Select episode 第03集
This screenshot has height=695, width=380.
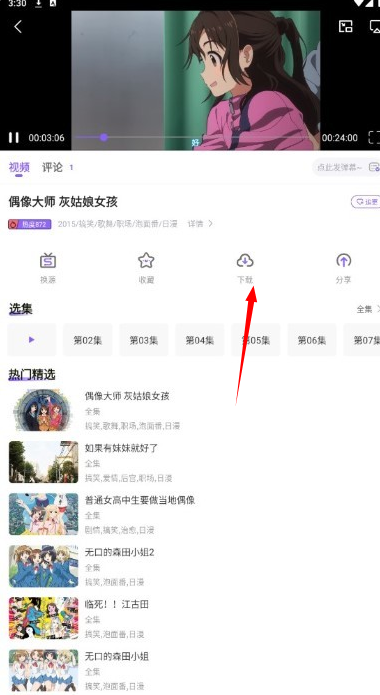[x=143, y=340]
